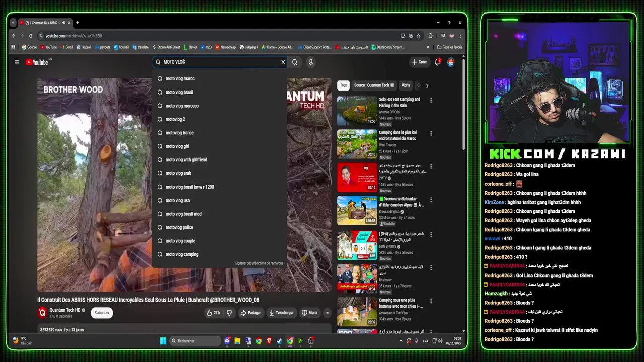Like the video with thumbs-up 27 k
This screenshot has height=362, width=644.
[213, 313]
